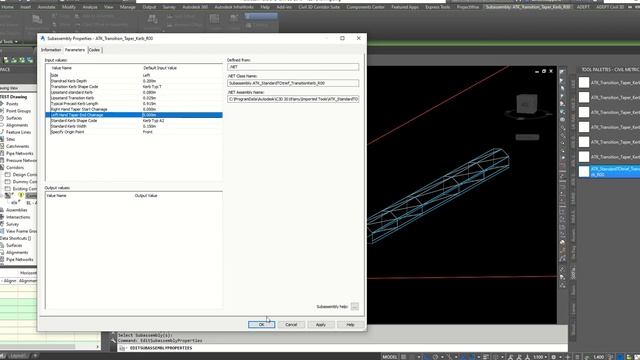Open the Codes tab
This screenshot has width=640, height=360.
94,50
